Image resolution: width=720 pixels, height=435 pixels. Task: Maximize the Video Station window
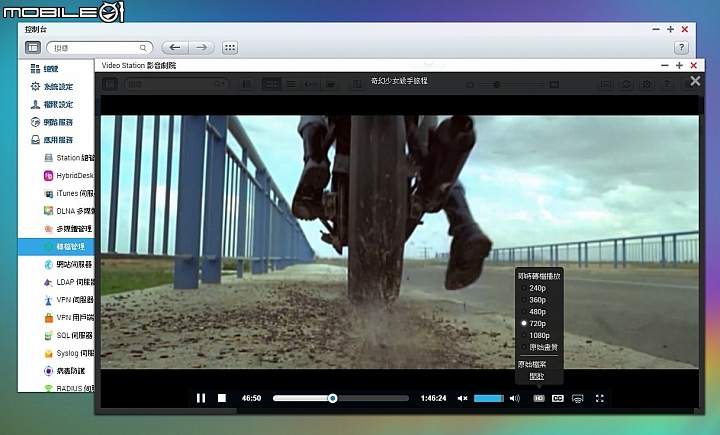(679, 66)
